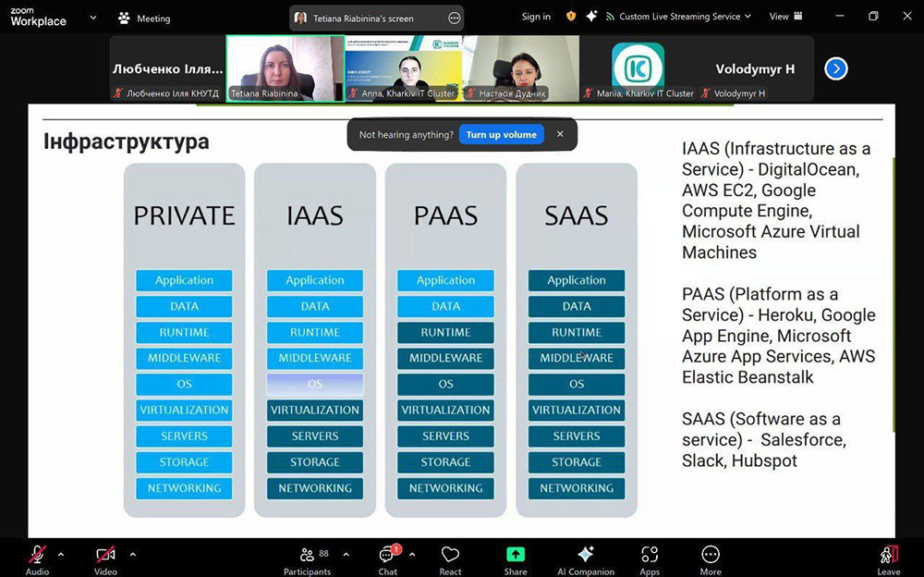Expand the chat options caret
This screenshot has width=924, height=577.
(412, 555)
